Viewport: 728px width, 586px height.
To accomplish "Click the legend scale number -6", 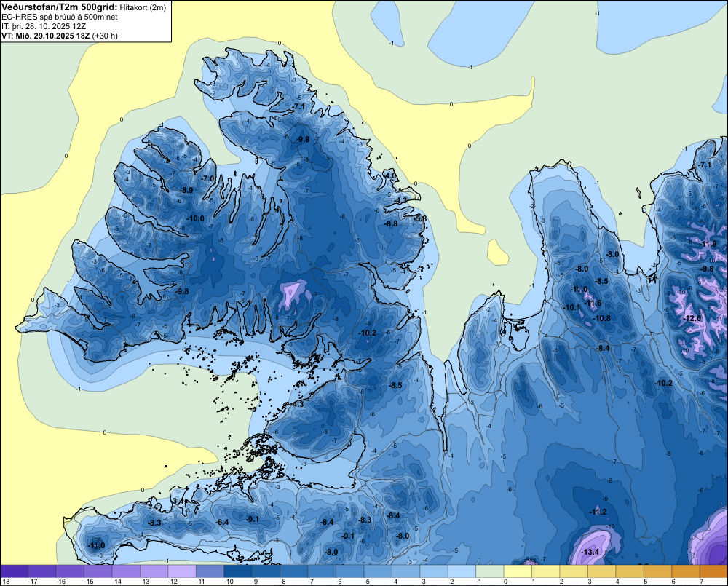I will coord(339,582).
